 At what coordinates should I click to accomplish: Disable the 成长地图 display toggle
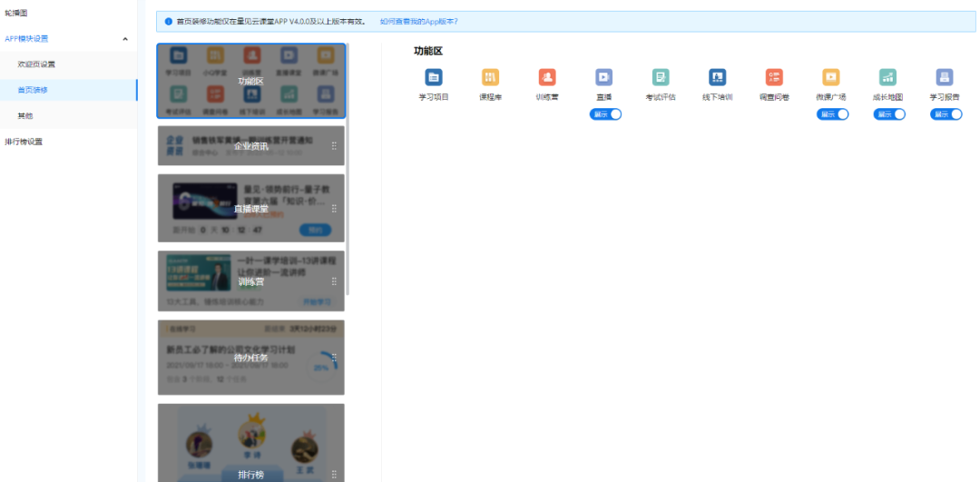(x=889, y=114)
